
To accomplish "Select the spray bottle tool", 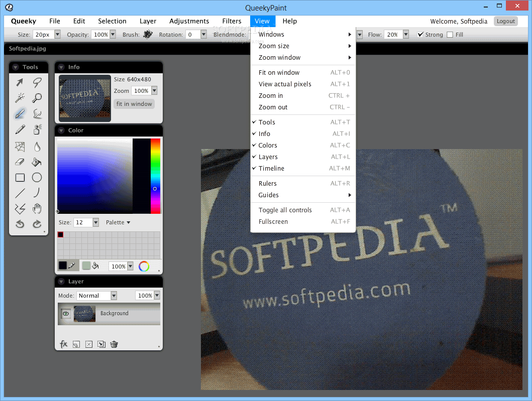I will pyautogui.click(x=37, y=129).
